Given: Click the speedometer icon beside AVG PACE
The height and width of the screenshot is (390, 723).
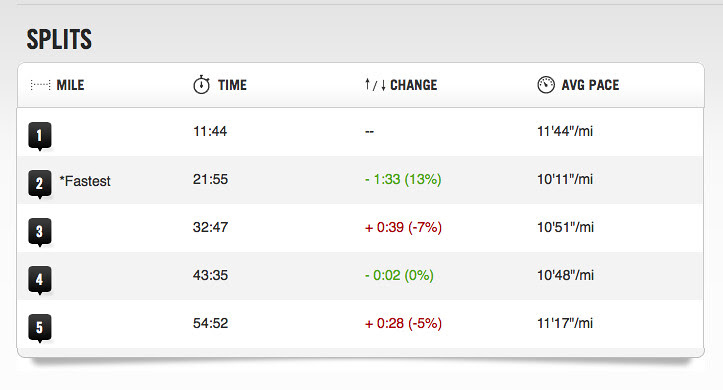Looking at the screenshot, I should (546, 85).
